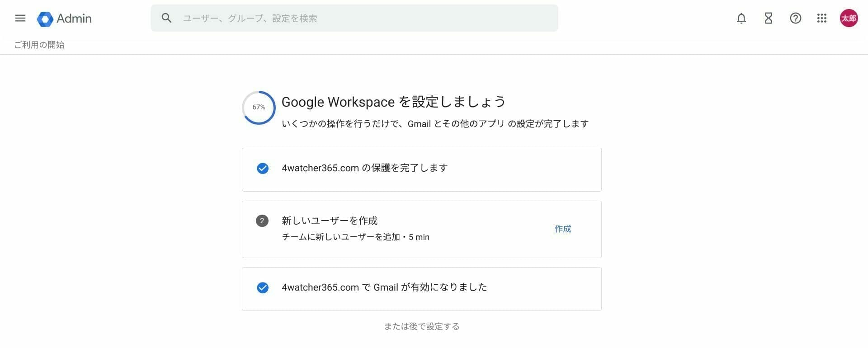868x348 pixels.
Task: Click または後で設定する link
Action: click(x=422, y=326)
